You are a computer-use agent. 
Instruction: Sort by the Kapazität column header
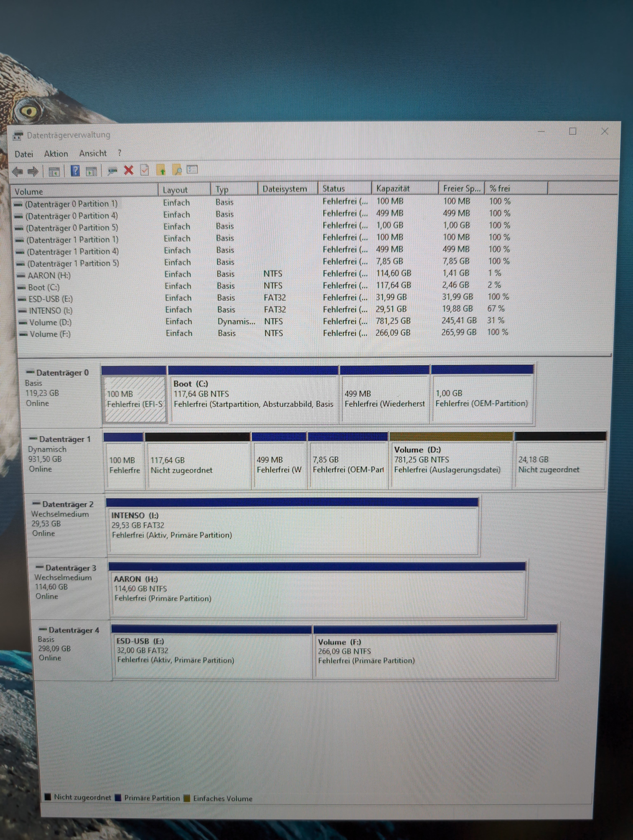click(x=393, y=188)
